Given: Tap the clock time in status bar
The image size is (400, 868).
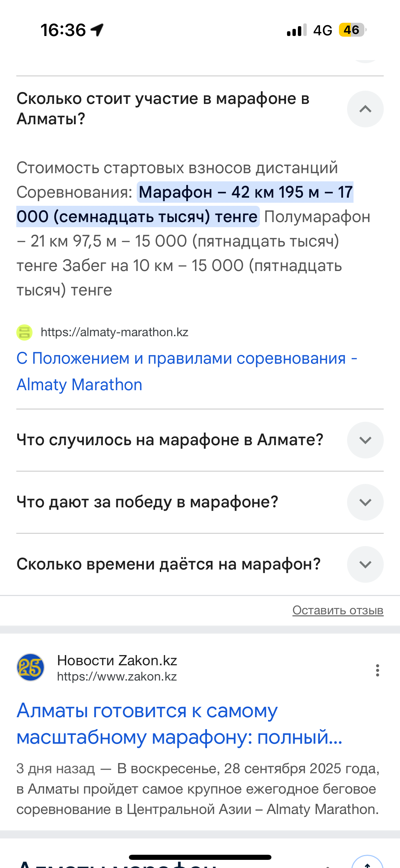Looking at the screenshot, I should [x=63, y=30].
